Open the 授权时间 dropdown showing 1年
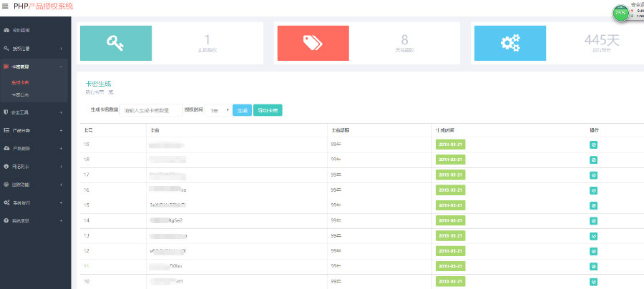 point(218,110)
